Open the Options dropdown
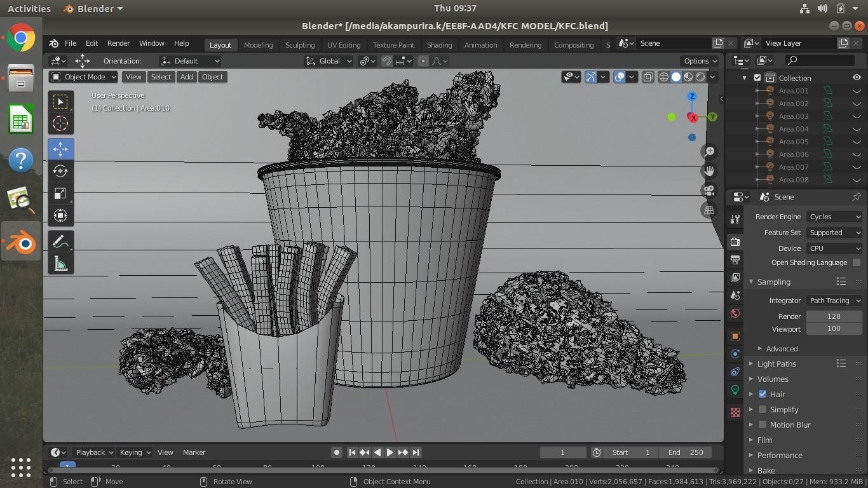Image resolution: width=868 pixels, height=488 pixels. pyautogui.click(x=701, y=61)
